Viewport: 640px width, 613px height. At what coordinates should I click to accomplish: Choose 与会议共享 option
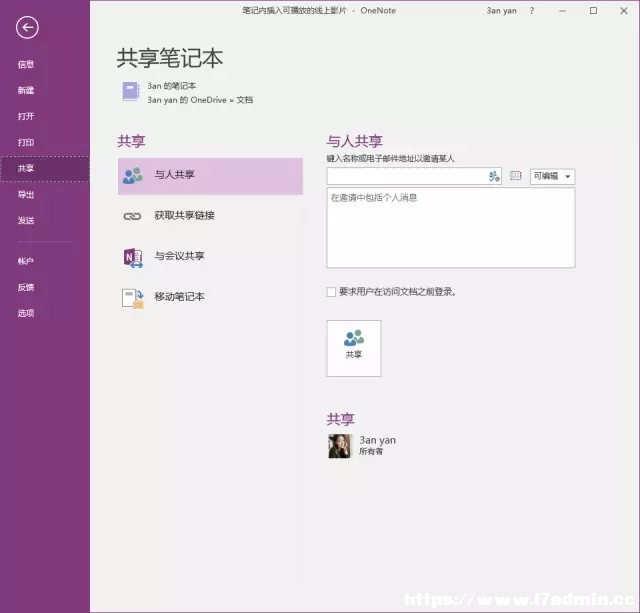(210, 257)
